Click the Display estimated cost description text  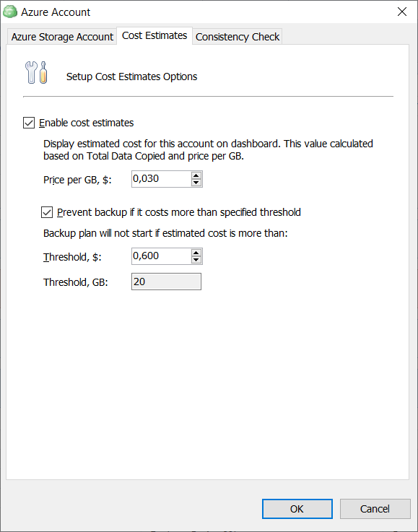(x=208, y=149)
